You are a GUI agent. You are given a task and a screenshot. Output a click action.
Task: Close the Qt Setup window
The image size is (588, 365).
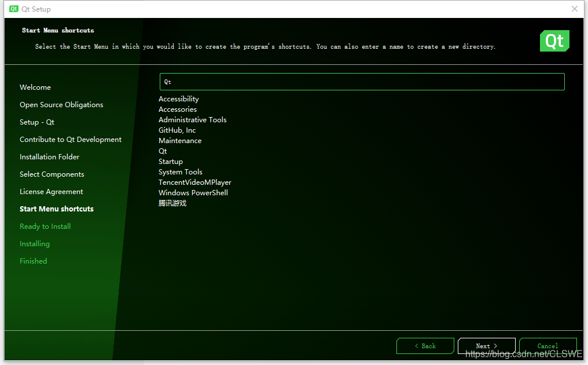point(575,9)
